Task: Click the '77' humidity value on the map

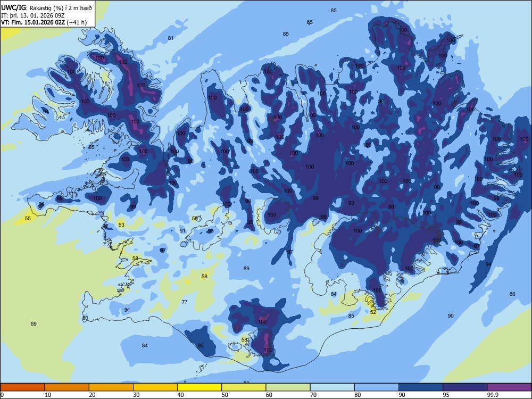Action: pos(185,302)
